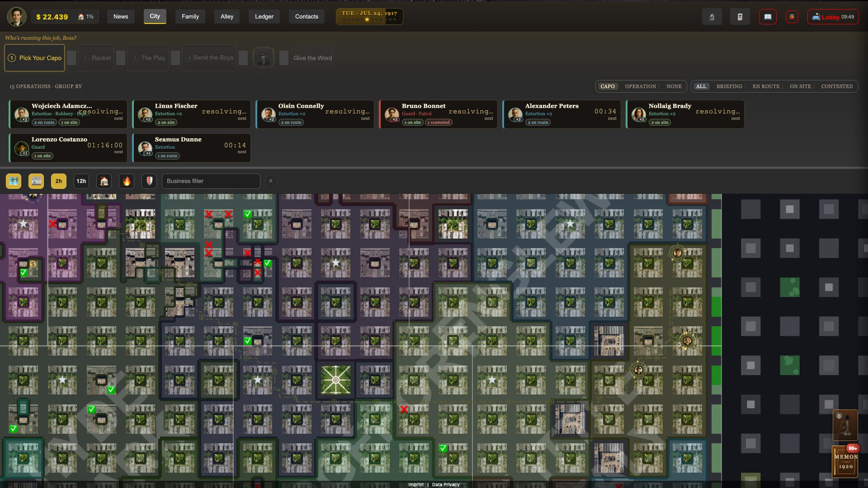Click Bruno Bonnet's '1 contested' badge
The image size is (868, 488).
pyautogui.click(x=439, y=122)
